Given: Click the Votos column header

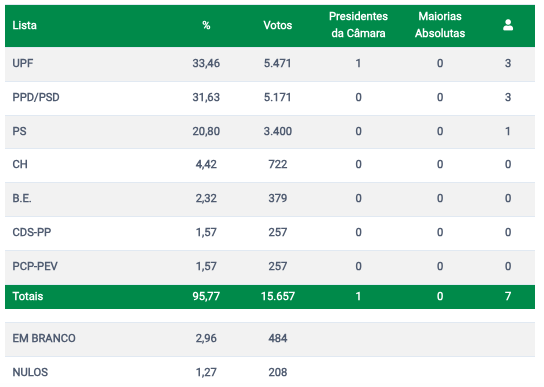Looking at the screenshot, I should (x=278, y=25).
